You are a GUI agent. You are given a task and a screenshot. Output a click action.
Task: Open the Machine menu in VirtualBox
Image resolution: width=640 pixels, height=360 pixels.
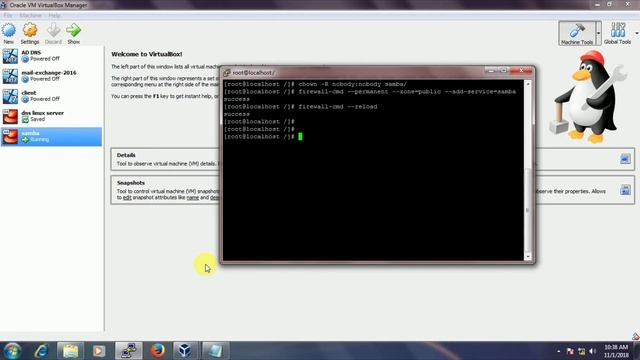pos(30,16)
